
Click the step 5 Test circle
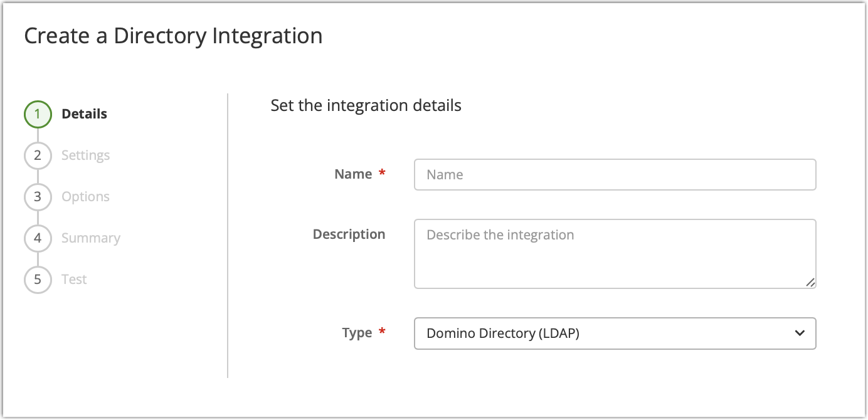point(37,279)
